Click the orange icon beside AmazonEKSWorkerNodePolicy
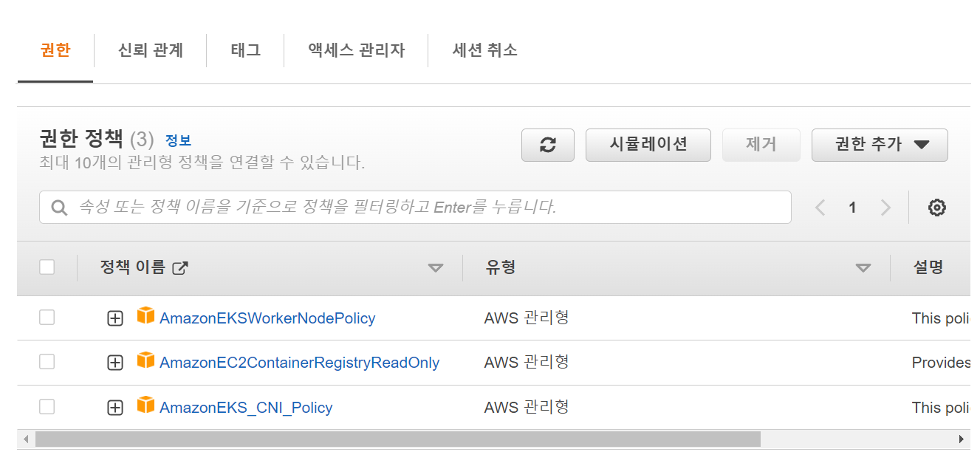Screen dimensions: 980x452 coord(146,316)
